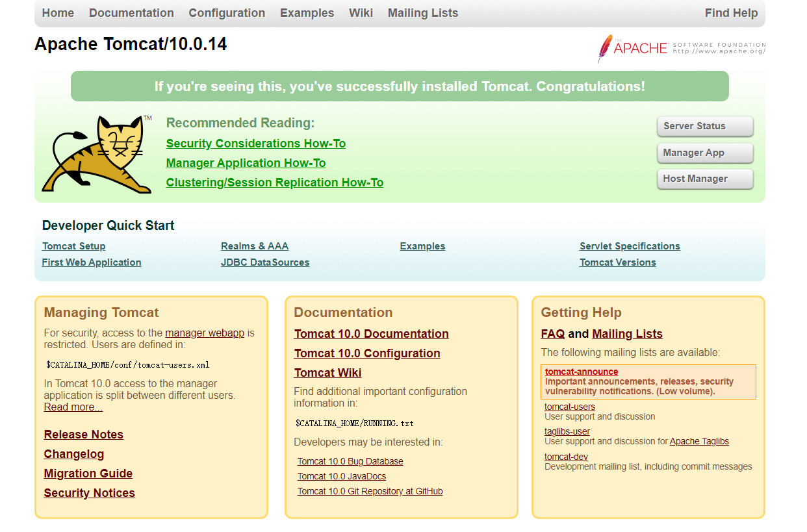Viewport: 807px width, 532px height.
Task: Open the Tomcat Versions link
Action: [618, 262]
